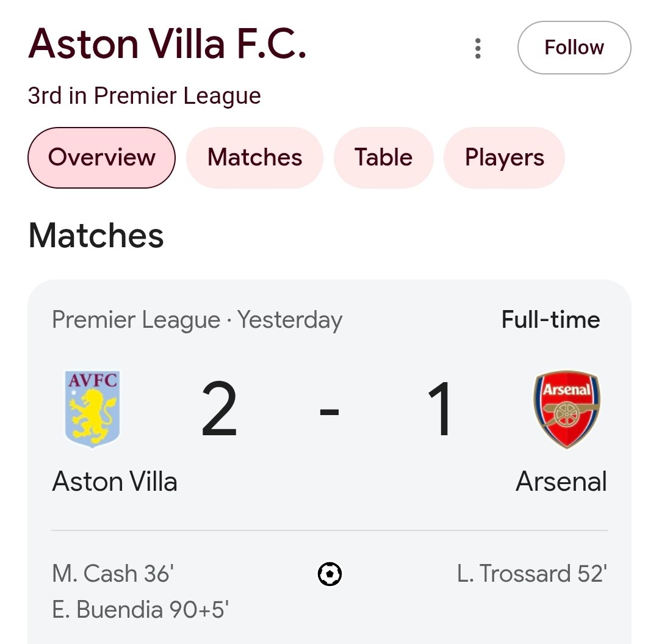Viewport: 659px width, 644px height.
Task: Select the Aston Villa team name
Action: [115, 482]
